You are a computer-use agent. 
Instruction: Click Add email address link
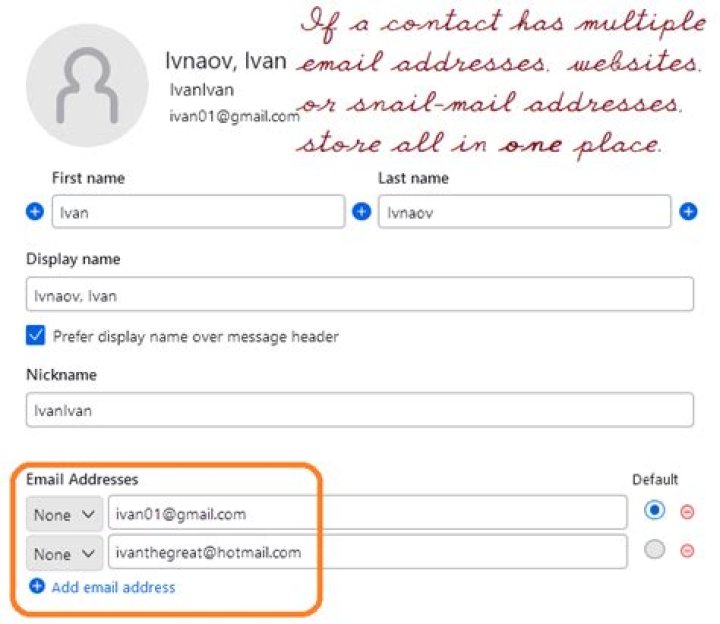[x=113, y=587]
